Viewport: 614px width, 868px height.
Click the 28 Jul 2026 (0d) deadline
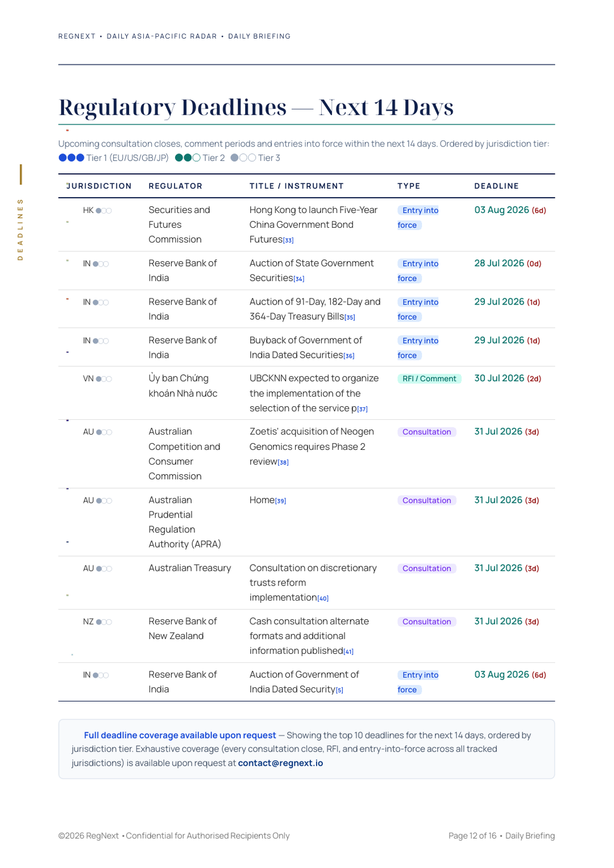tap(508, 263)
